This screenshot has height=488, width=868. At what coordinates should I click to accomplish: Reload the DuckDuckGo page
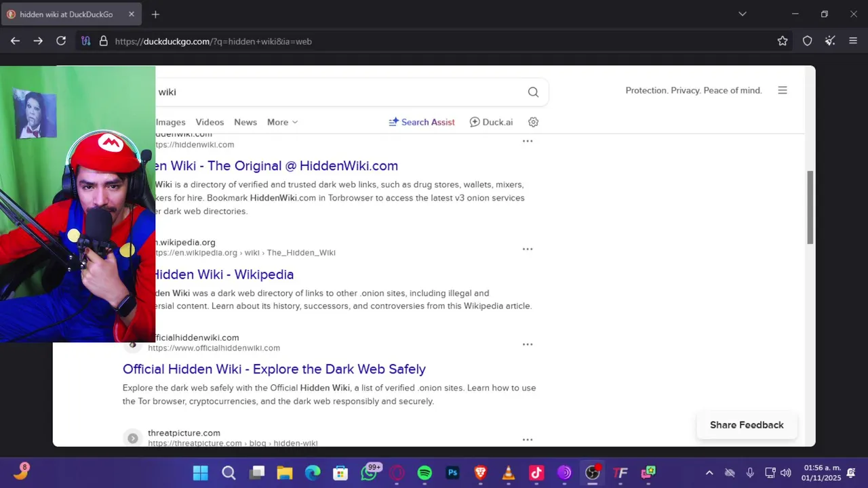61,41
